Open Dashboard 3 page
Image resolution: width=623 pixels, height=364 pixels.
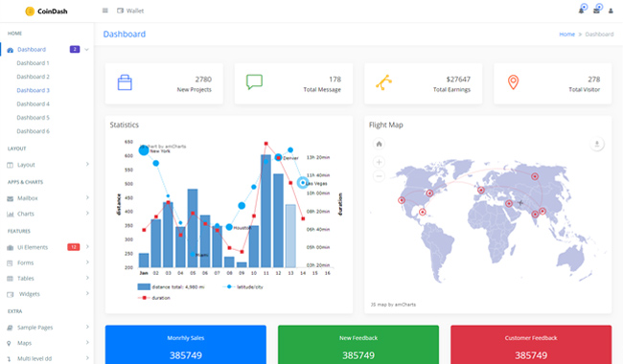(x=33, y=90)
